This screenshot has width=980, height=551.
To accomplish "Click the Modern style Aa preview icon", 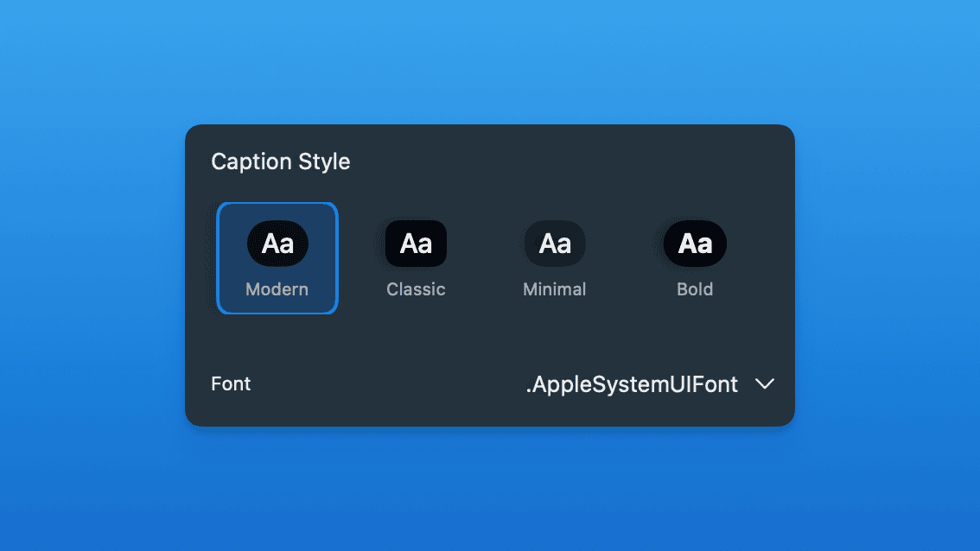I will point(277,244).
